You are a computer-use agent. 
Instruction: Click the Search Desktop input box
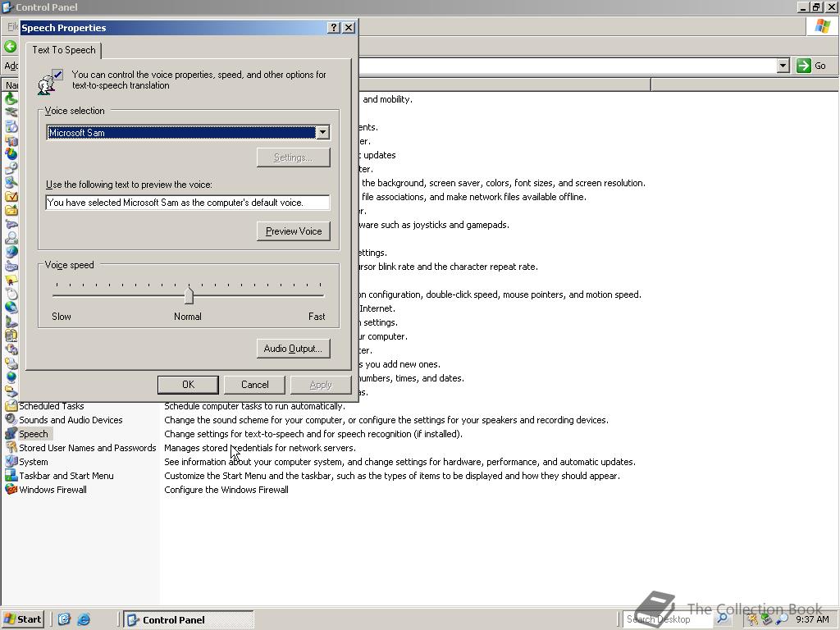(667, 619)
